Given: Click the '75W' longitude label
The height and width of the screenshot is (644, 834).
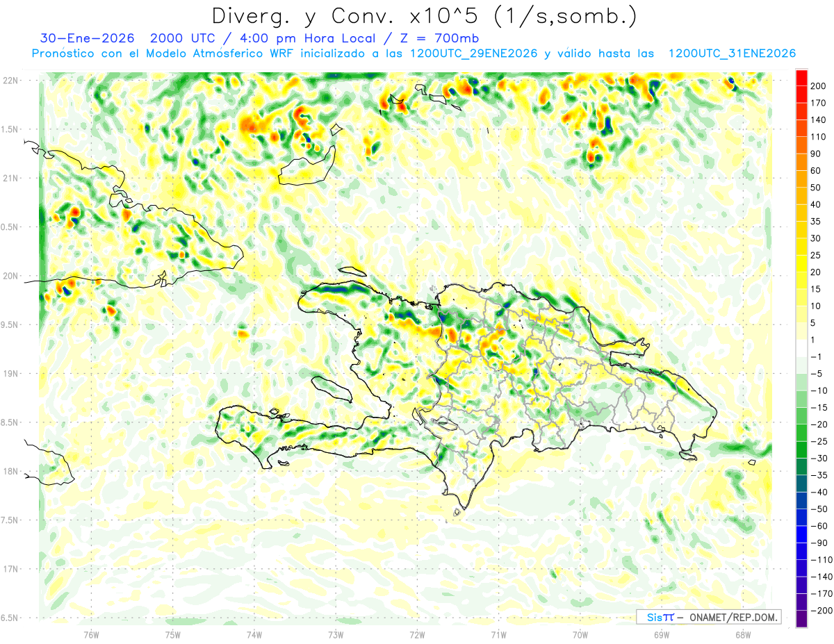Looking at the screenshot, I should point(173,634).
